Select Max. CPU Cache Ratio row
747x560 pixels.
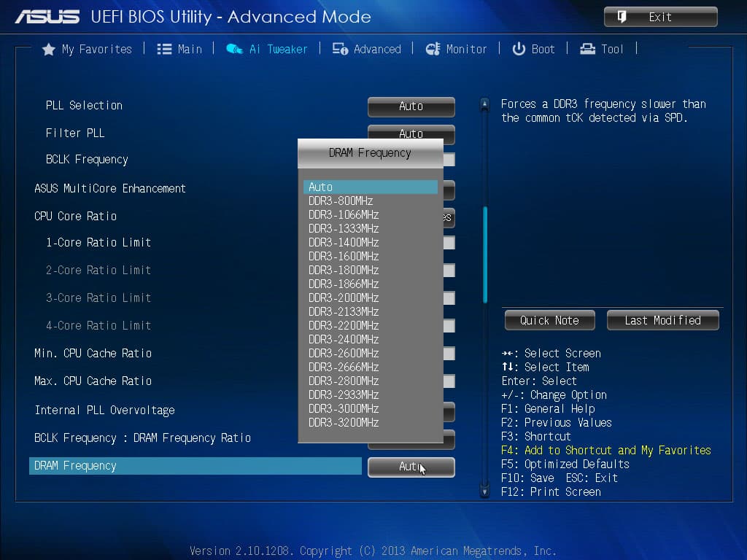(x=93, y=381)
